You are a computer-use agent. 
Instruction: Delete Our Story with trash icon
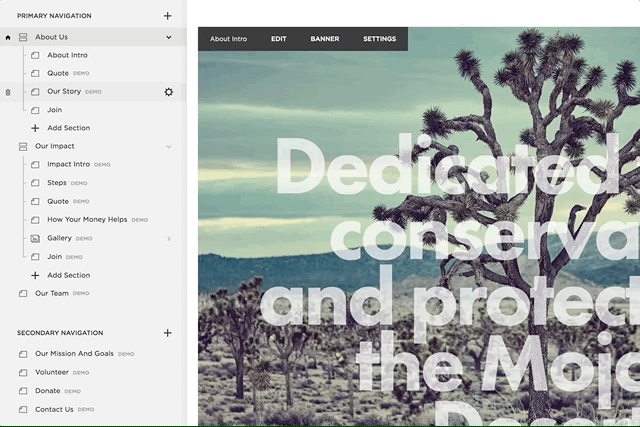(x=8, y=92)
